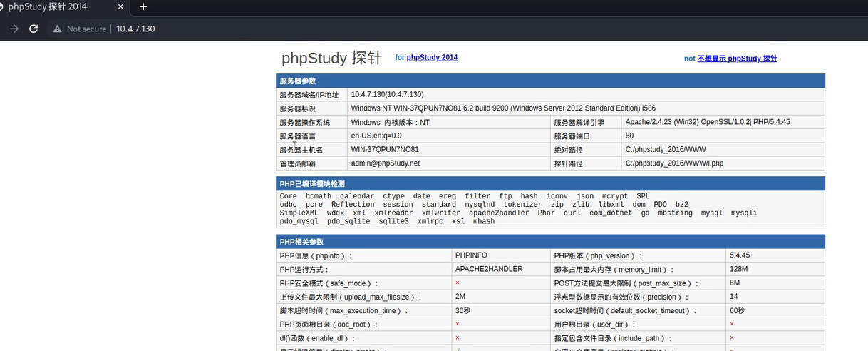Click the red X for safe_mode
The image size is (868, 351).
(458, 283)
